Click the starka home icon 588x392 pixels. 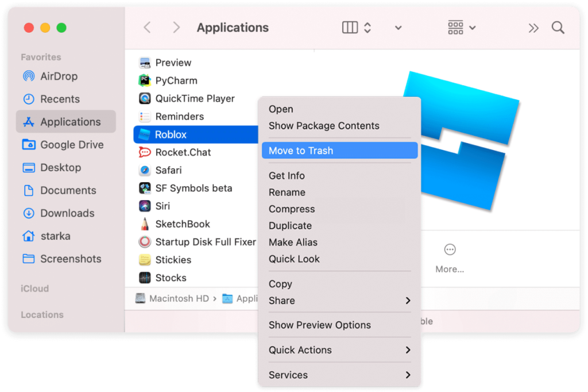pyautogui.click(x=29, y=236)
